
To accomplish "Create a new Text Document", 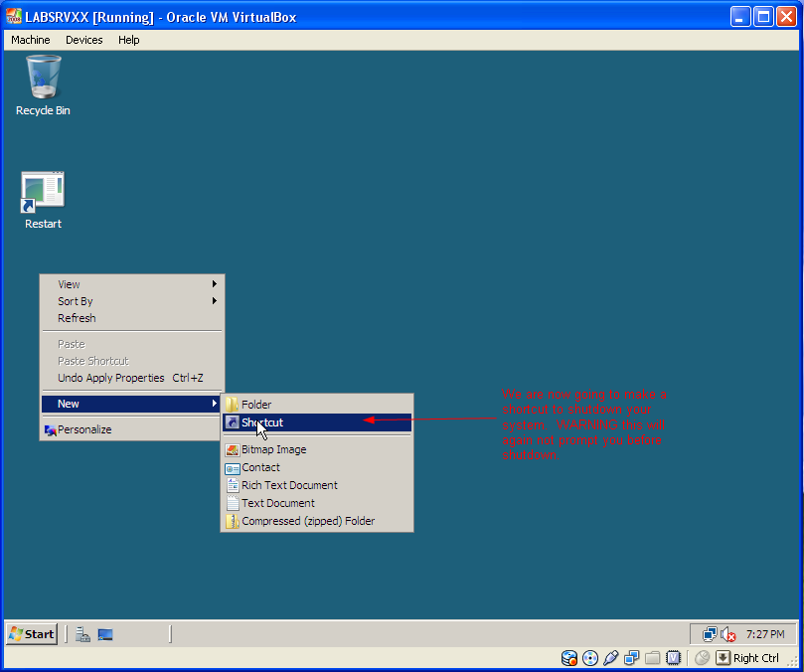I will click(x=317, y=503).
